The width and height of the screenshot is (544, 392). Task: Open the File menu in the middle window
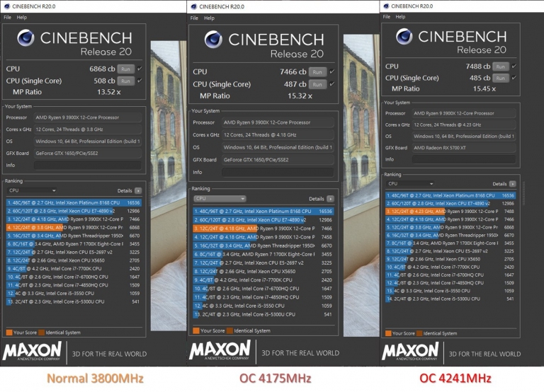[194, 18]
